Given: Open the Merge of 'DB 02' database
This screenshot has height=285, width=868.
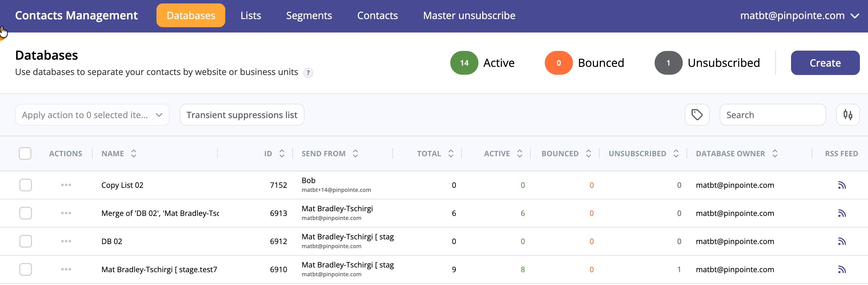Looking at the screenshot, I should coord(160,213).
